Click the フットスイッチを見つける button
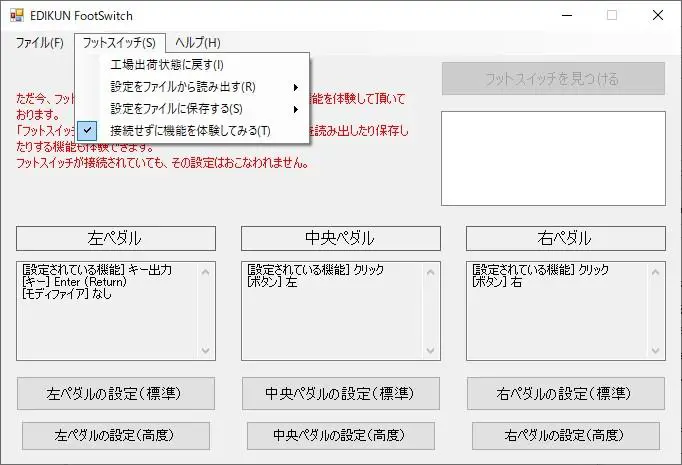The height and width of the screenshot is (465, 682). coord(553,79)
